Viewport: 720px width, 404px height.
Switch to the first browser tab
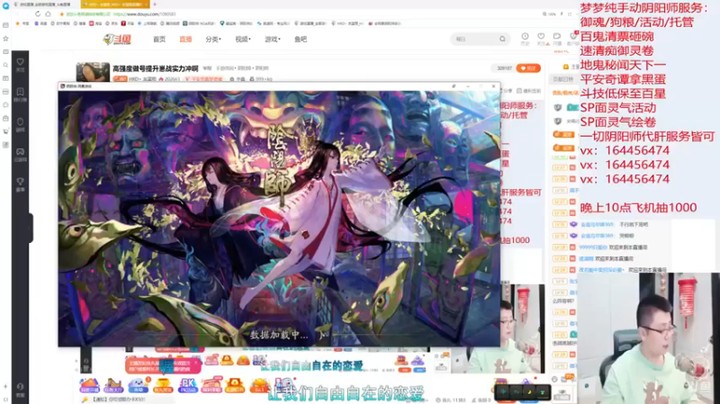44,4
